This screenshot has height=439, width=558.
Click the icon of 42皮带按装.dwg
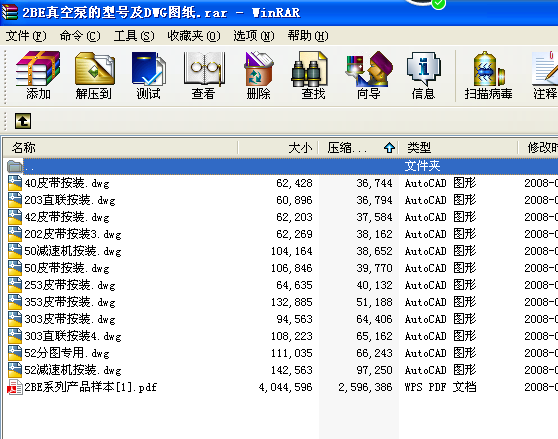15,217
